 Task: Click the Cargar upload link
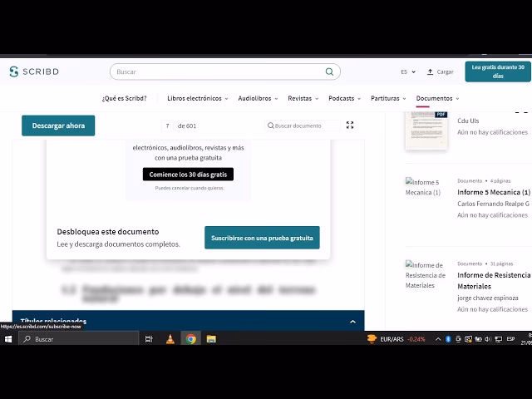[x=440, y=72]
